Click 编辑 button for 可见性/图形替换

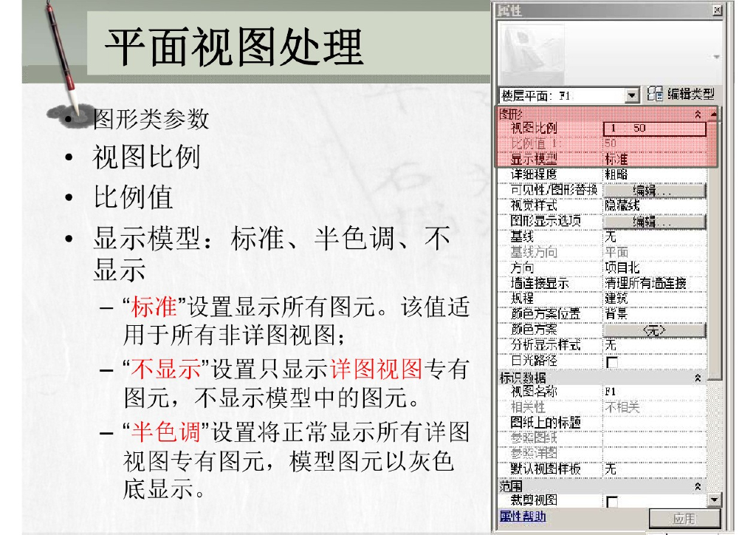click(655, 191)
